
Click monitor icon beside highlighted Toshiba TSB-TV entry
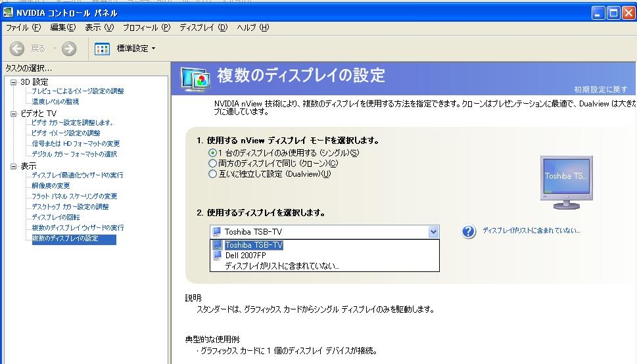[x=218, y=245]
